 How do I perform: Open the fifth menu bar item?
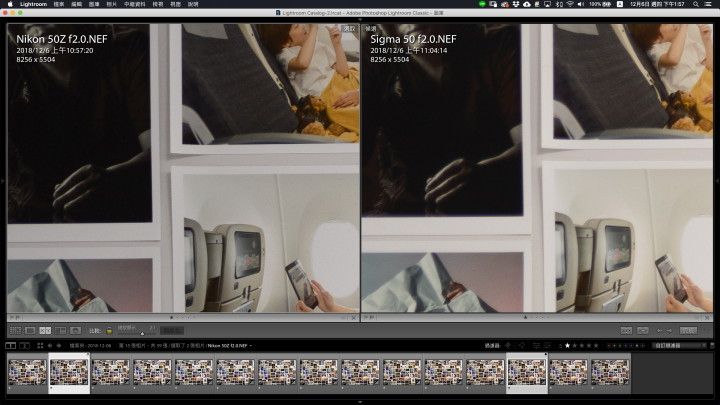pyautogui.click(x=112, y=4)
